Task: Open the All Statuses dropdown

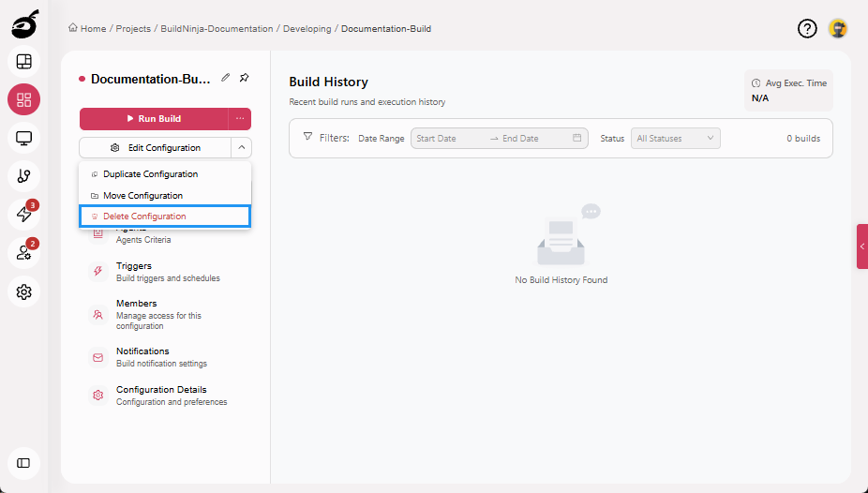Action: click(x=675, y=139)
